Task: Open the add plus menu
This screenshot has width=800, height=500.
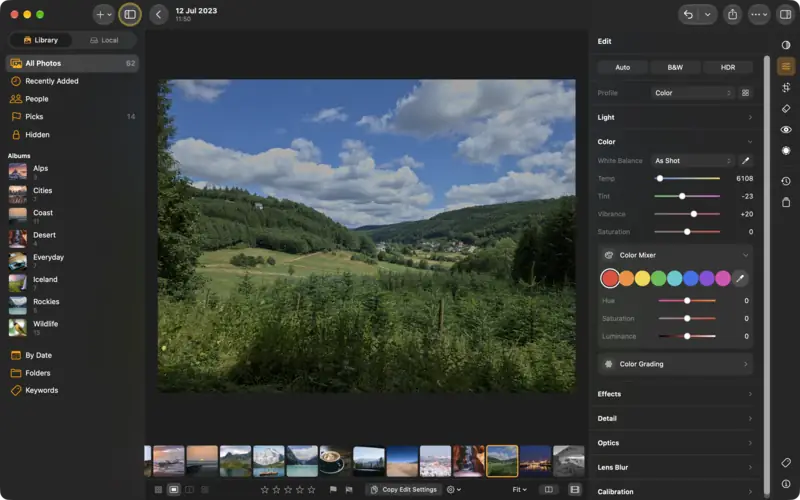Action: pos(104,15)
